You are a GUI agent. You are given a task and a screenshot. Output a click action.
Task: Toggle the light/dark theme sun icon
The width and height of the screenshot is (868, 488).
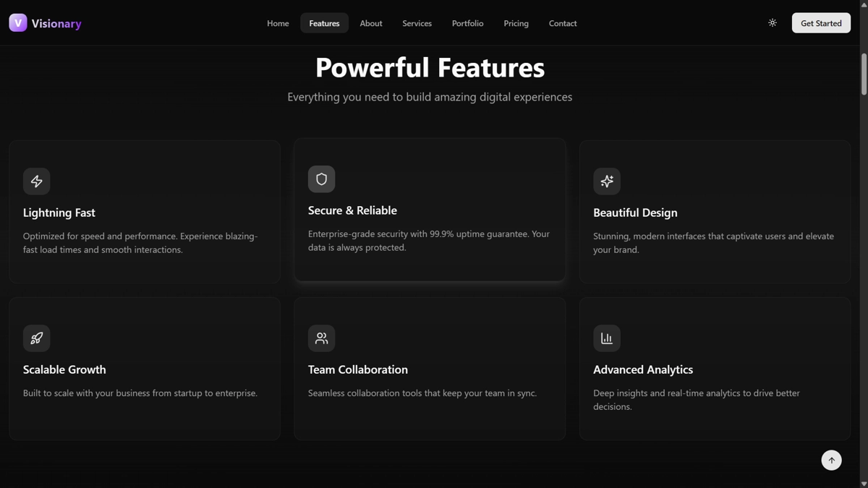pos(773,23)
